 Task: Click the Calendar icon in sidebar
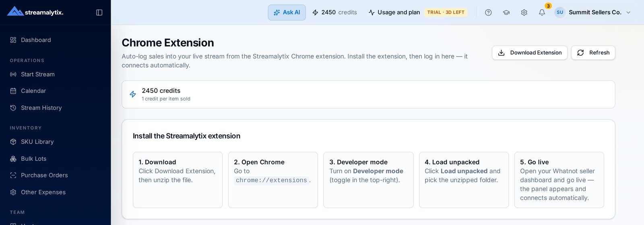[x=13, y=91]
